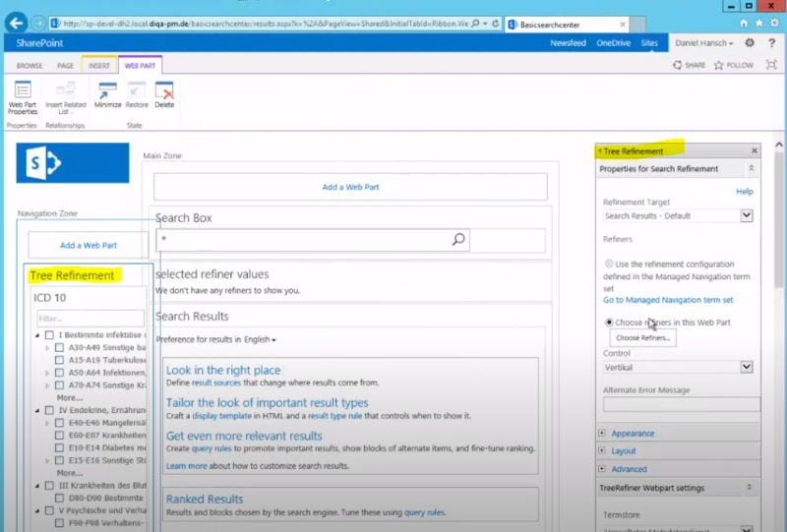Expand the Appearance section
Screen dimensions: 787x532
click(x=633, y=433)
